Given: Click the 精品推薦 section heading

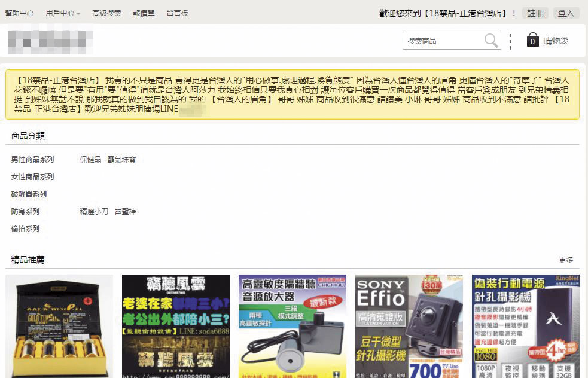Looking at the screenshot, I should coord(28,260).
